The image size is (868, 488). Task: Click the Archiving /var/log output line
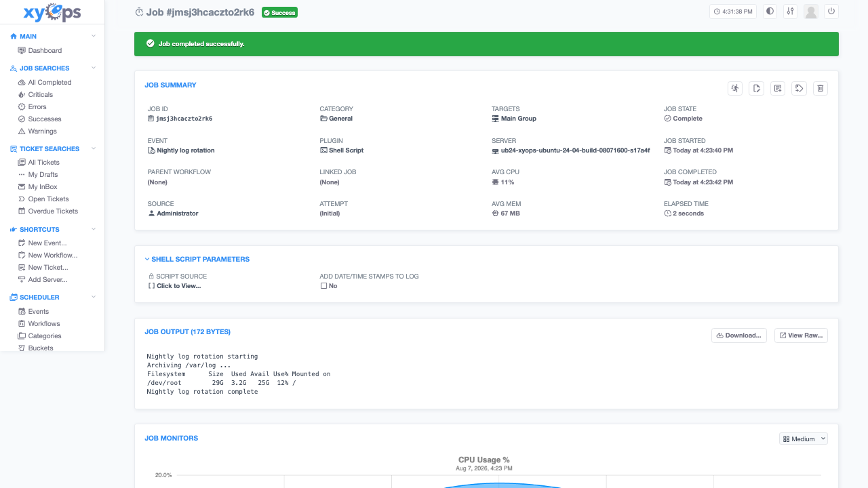point(189,365)
